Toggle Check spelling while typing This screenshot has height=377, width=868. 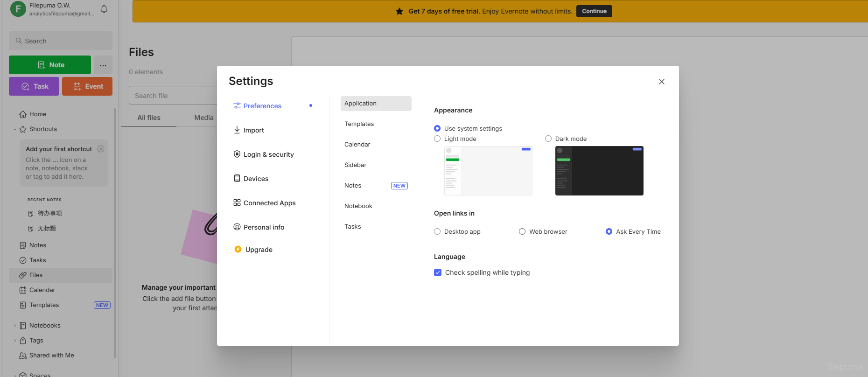pos(438,272)
